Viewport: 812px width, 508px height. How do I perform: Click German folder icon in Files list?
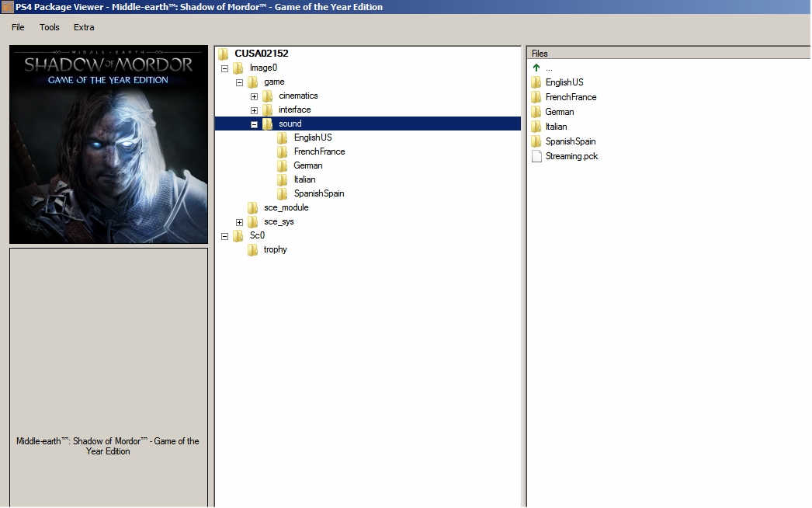pos(536,112)
